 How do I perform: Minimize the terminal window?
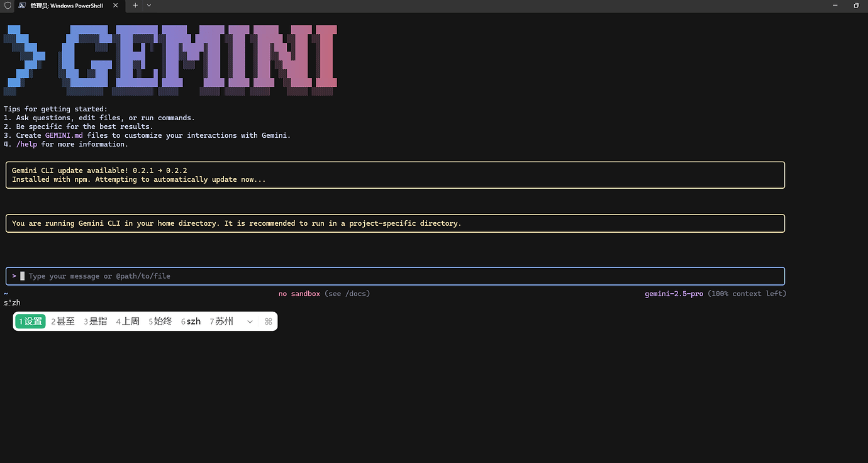pos(835,5)
